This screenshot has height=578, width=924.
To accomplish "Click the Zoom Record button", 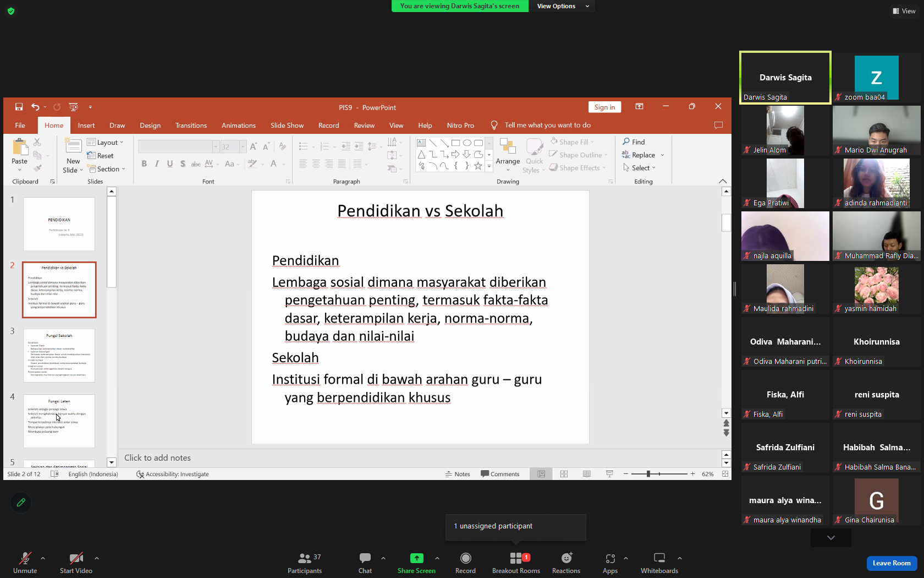I will coord(465,563).
